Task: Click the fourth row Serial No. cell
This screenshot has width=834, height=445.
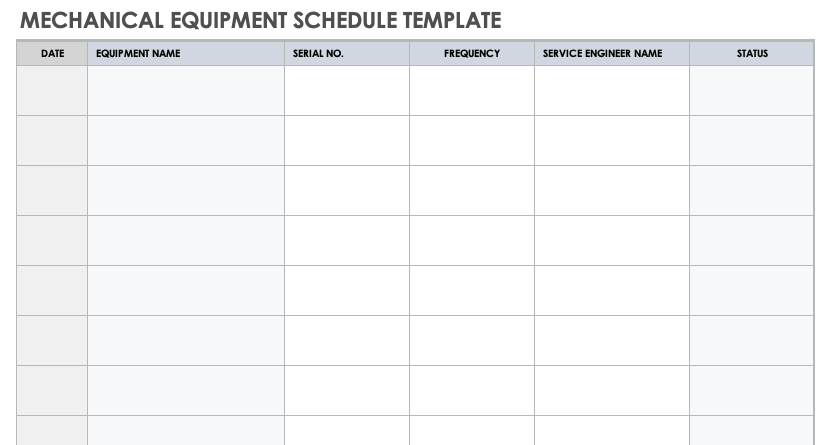Action: tap(346, 240)
